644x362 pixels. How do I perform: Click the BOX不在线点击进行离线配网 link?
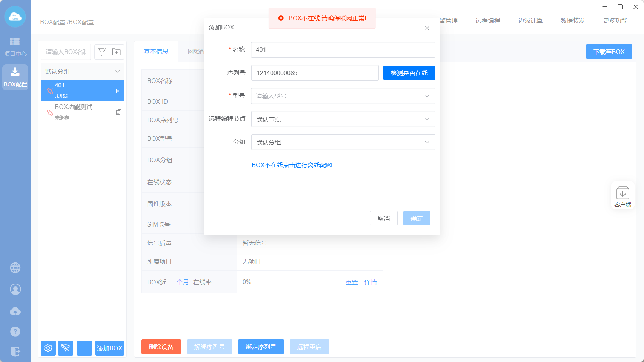click(292, 165)
